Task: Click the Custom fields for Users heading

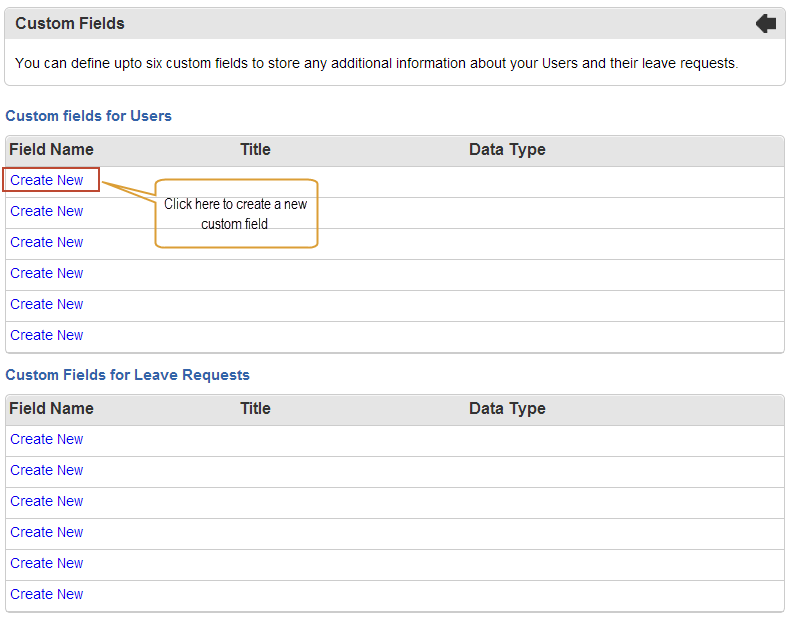Action: 88,116
